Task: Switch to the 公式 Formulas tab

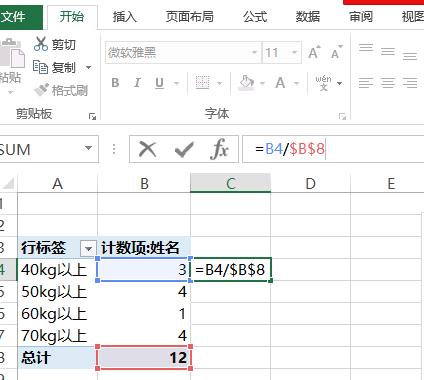Action: [255, 17]
